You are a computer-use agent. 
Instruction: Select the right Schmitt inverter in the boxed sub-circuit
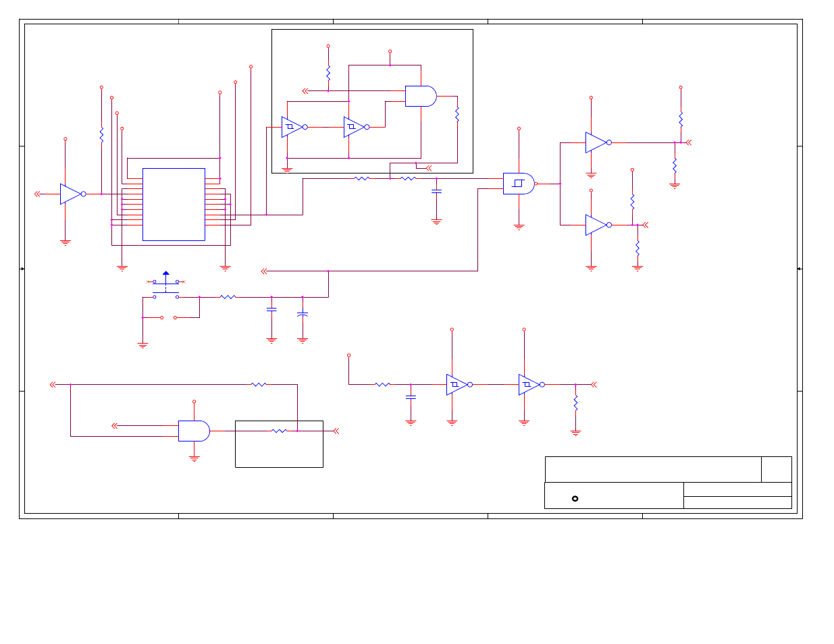pyautogui.click(x=357, y=127)
